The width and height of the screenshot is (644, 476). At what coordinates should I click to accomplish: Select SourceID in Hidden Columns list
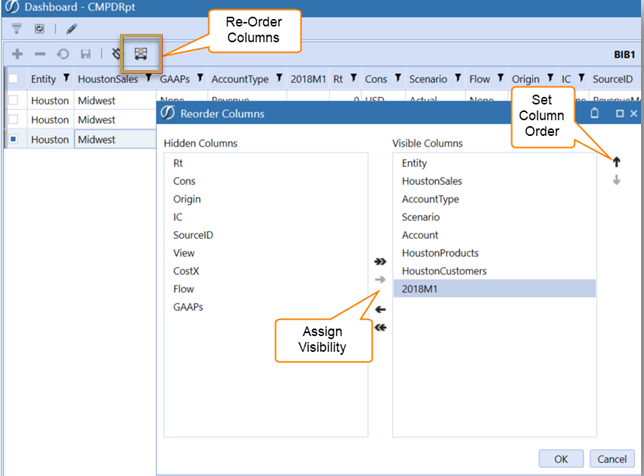(193, 235)
